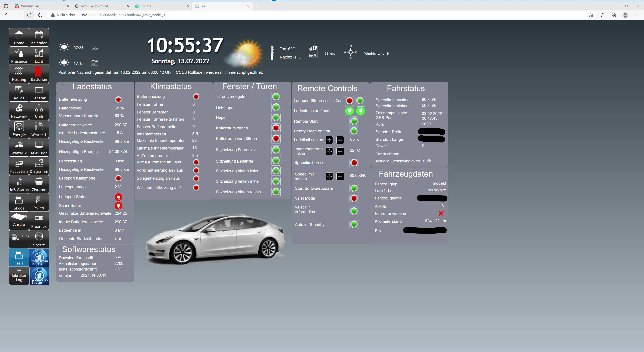Screen dimensions: 644x352
Task: Click the browser address bar URL
Action: pos(123,15)
